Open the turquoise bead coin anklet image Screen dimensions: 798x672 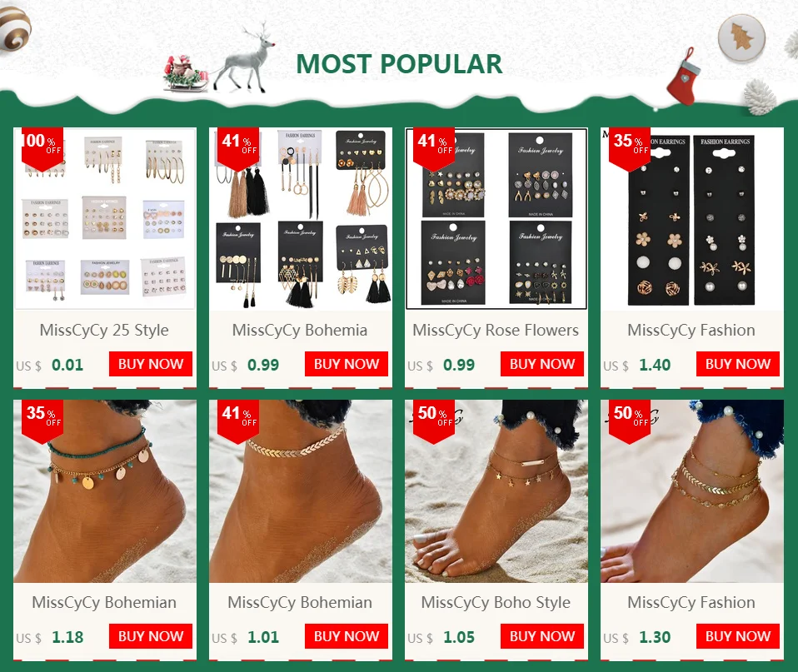pyautogui.click(x=105, y=491)
